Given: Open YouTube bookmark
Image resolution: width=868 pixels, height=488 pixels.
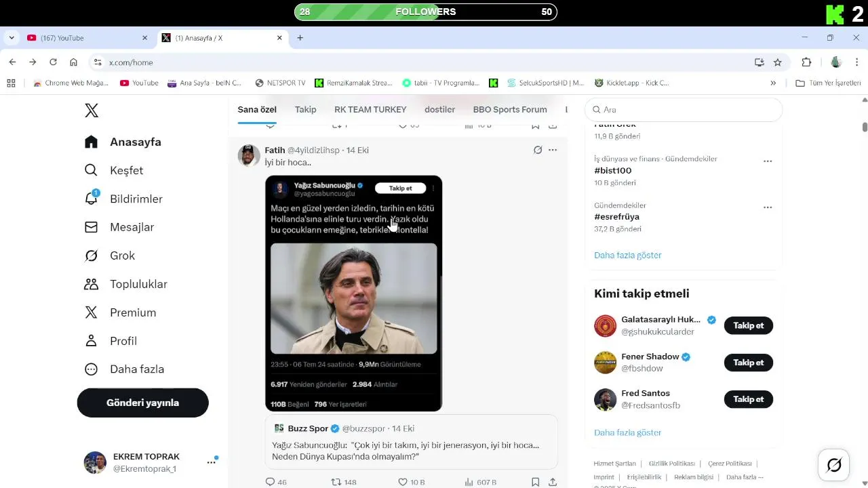Looking at the screenshot, I should coord(139,83).
